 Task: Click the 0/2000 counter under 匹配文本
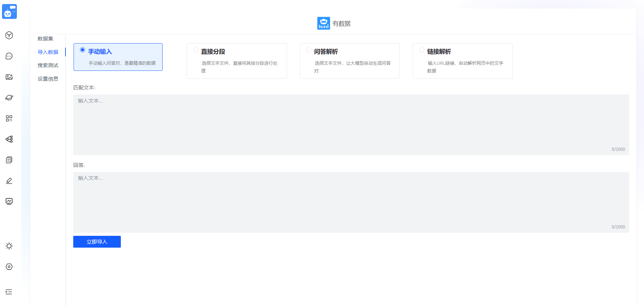tap(618, 149)
